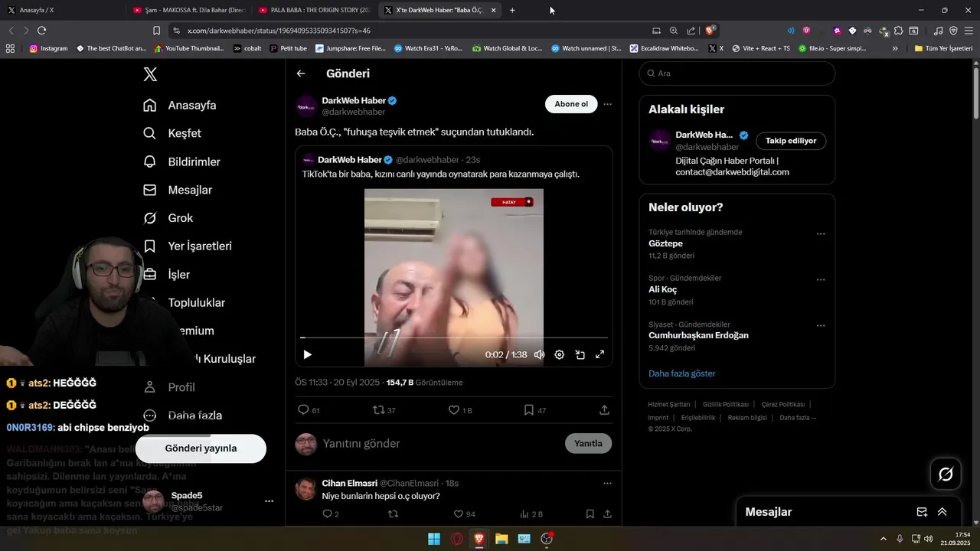Image resolution: width=980 pixels, height=551 pixels.
Task: Click the Ara search field
Action: click(737, 73)
